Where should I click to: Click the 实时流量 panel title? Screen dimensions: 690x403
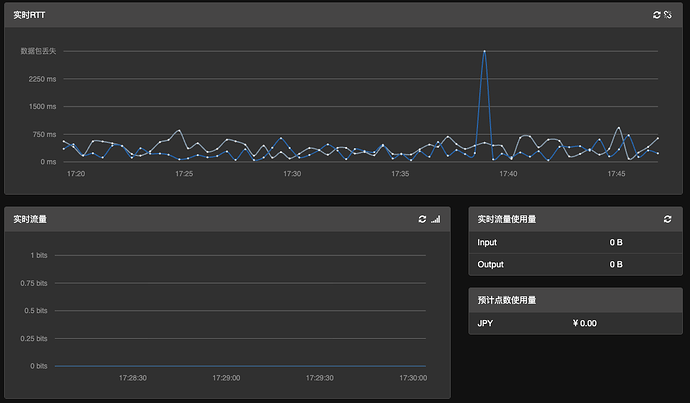pyautogui.click(x=30, y=219)
